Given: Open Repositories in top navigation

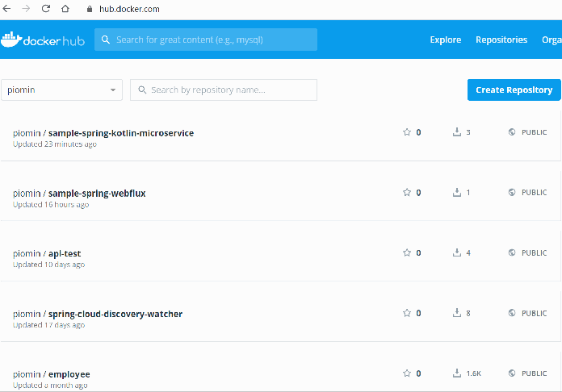Looking at the screenshot, I should coord(501,40).
